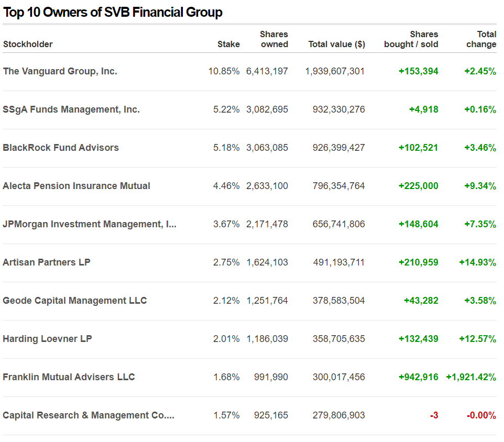Select SSgA's 5.22% stake value
504x442 pixels.
coord(227,109)
